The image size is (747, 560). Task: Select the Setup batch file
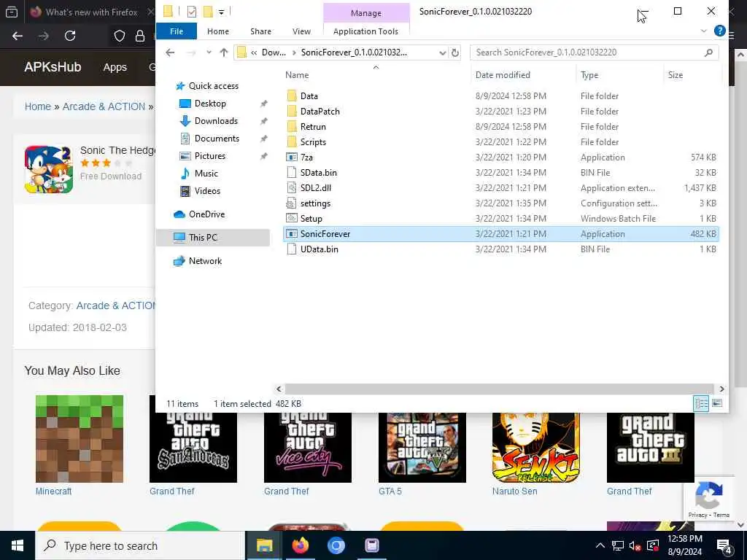click(311, 219)
